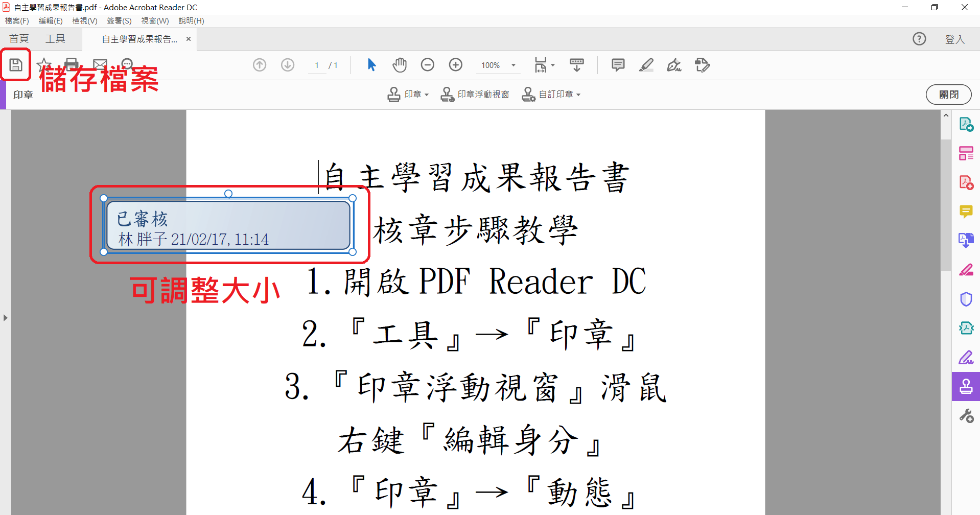
Task: Open the 100% zoom level dropdown
Action: tap(498, 65)
